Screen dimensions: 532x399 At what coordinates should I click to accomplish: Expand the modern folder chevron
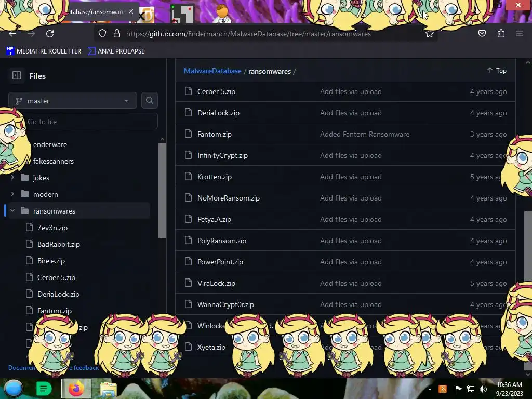tap(12, 194)
